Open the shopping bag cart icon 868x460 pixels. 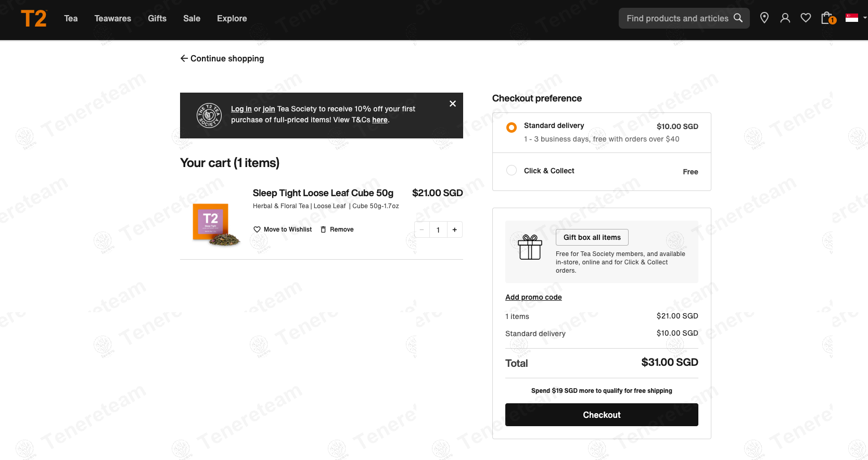click(x=827, y=18)
